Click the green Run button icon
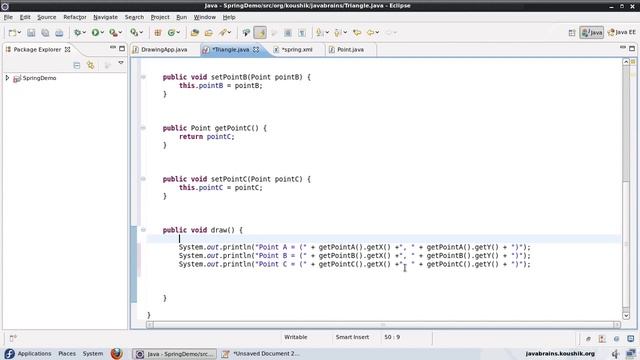The image size is (640, 360). pyautogui.click(x=95, y=33)
